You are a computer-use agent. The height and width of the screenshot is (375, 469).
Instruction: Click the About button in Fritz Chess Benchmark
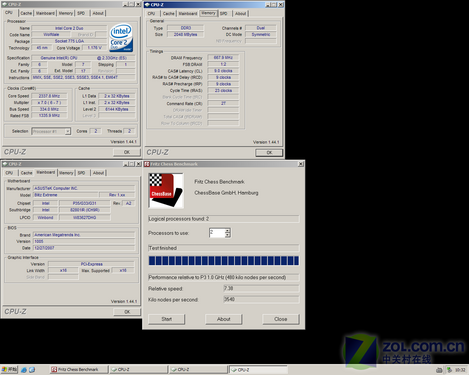coord(224,319)
